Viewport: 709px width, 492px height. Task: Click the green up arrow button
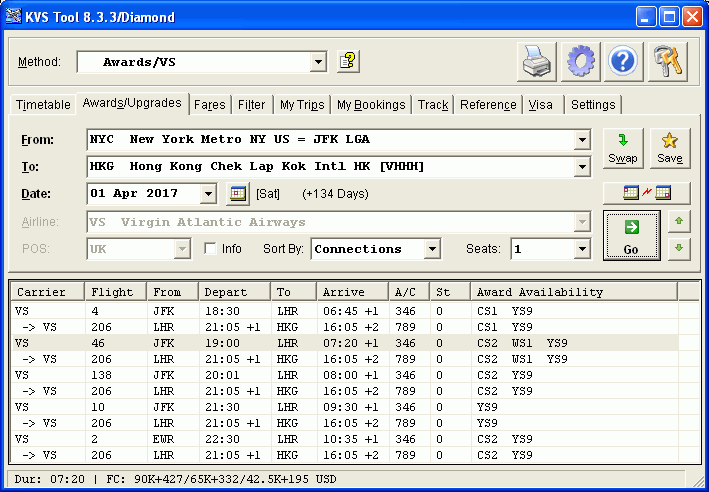point(679,222)
